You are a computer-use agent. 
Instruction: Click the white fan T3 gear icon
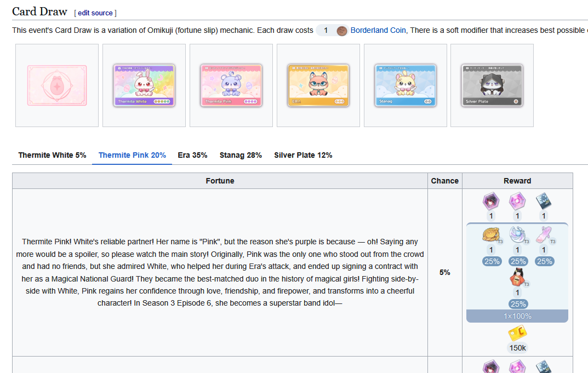click(517, 235)
